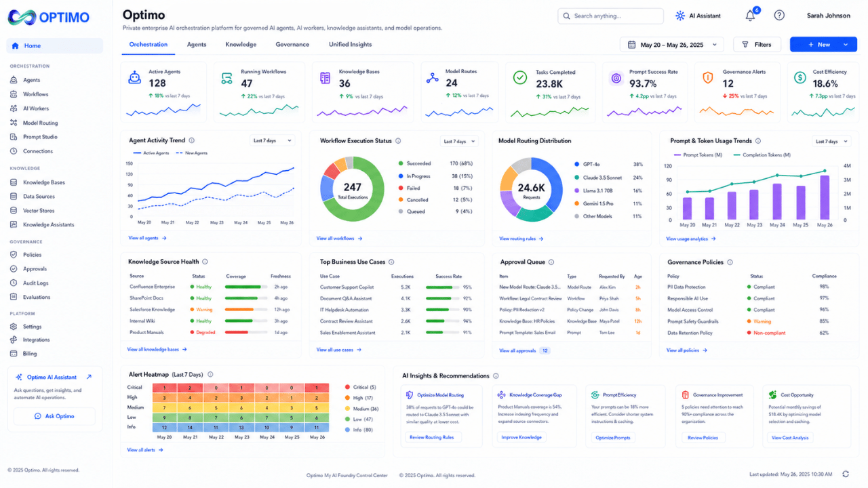
Task: Switch to the Governance tab
Action: 292,45
